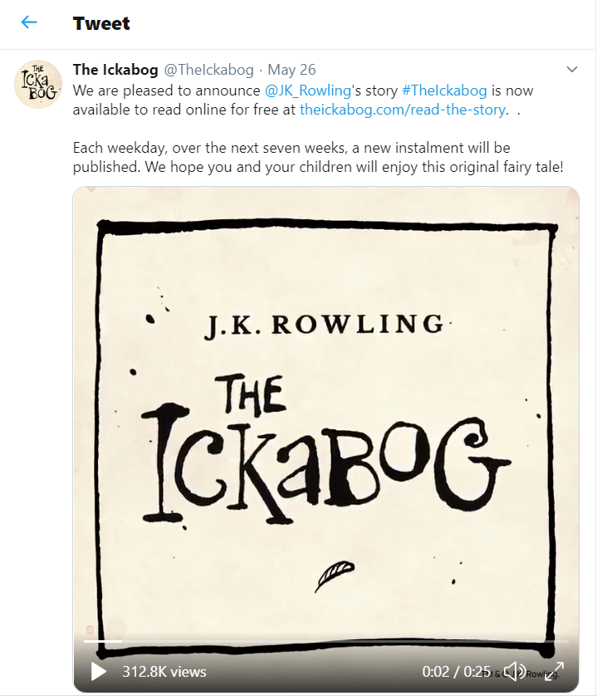Click the 312.8K views count
Screen dimensions: 597x700
tap(164, 671)
